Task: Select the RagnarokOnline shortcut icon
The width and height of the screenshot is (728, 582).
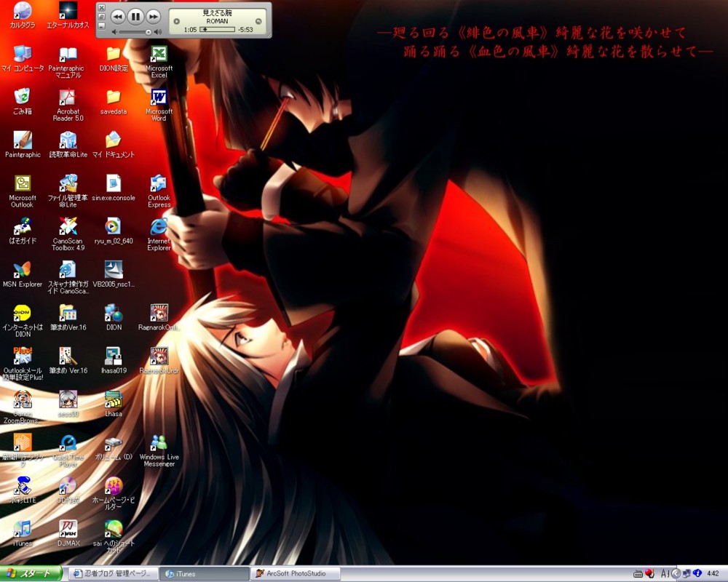Action: pos(159,317)
